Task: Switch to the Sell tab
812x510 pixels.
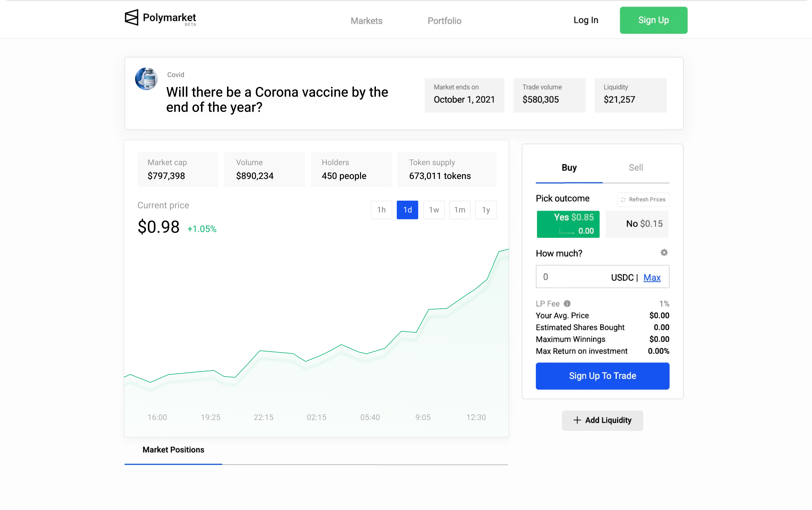Action: 636,168
